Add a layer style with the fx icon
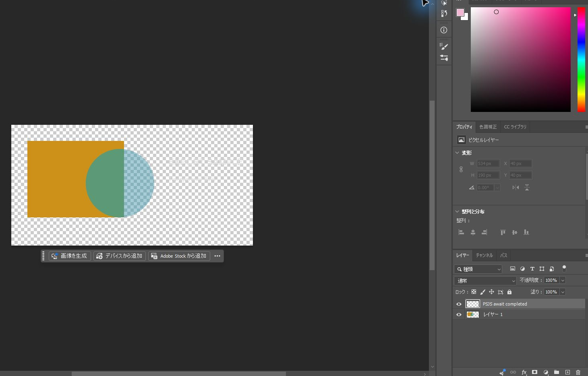 coord(524,372)
